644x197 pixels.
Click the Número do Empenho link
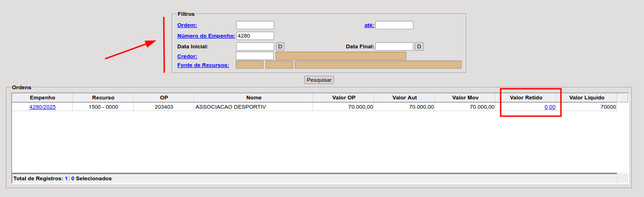point(206,36)
